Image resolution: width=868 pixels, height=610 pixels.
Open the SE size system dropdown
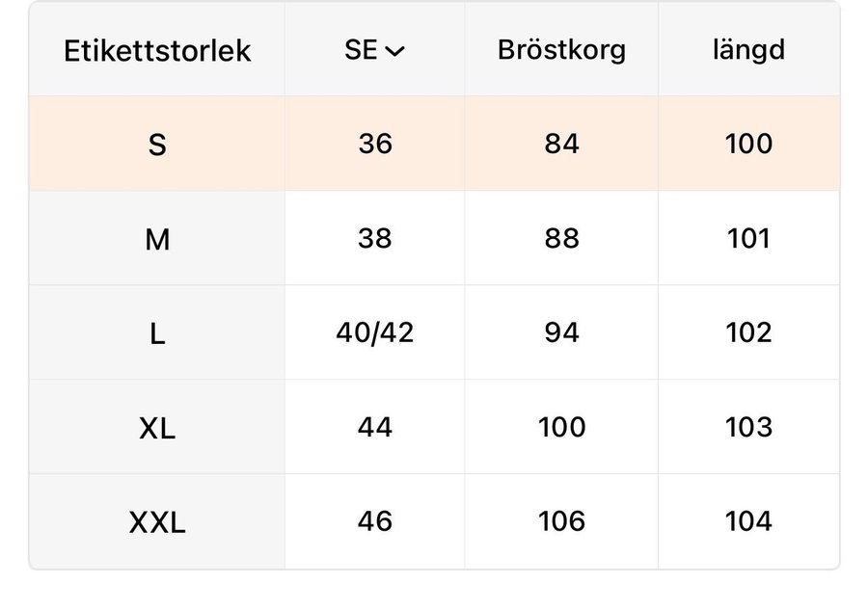[375, 50]
